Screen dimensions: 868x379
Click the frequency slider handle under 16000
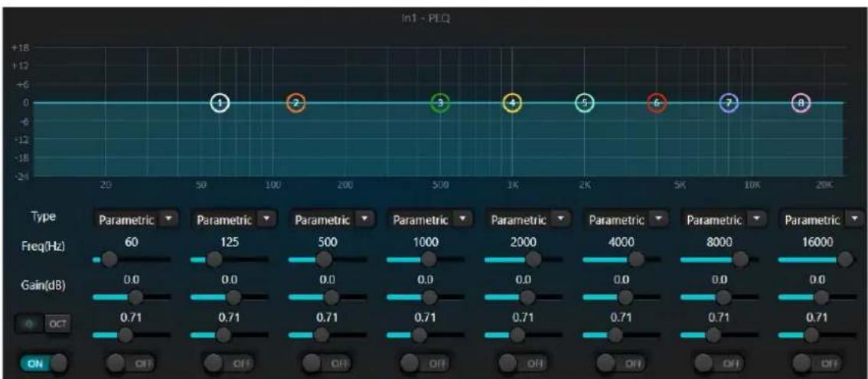tap(845, 259)
